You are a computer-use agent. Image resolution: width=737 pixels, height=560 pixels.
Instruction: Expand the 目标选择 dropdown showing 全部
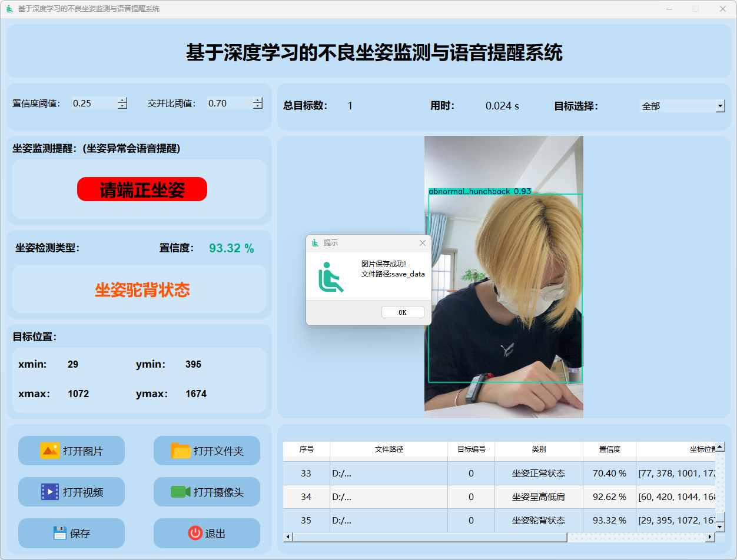(720, 106)
